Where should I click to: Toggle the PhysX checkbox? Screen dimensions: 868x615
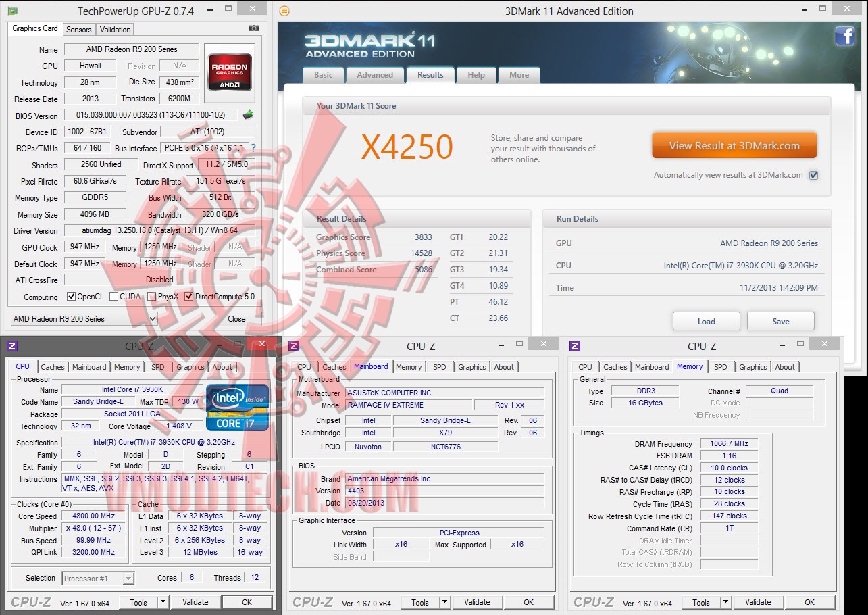[152, 297]
